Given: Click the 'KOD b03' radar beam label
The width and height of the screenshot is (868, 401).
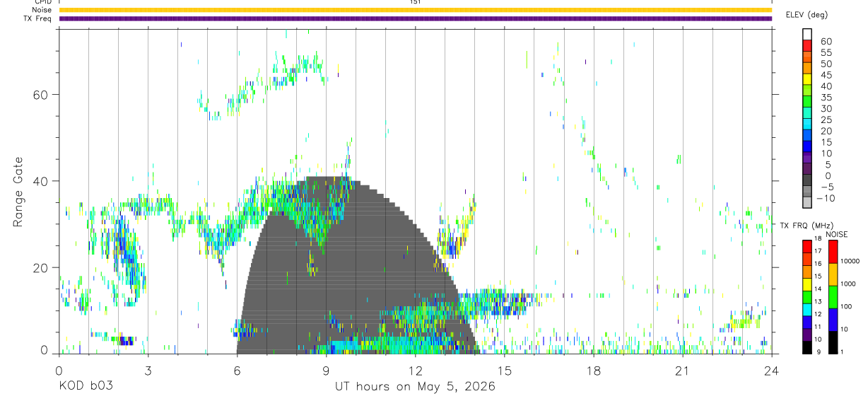Looking at the screenshot, I should click(86, 386).
